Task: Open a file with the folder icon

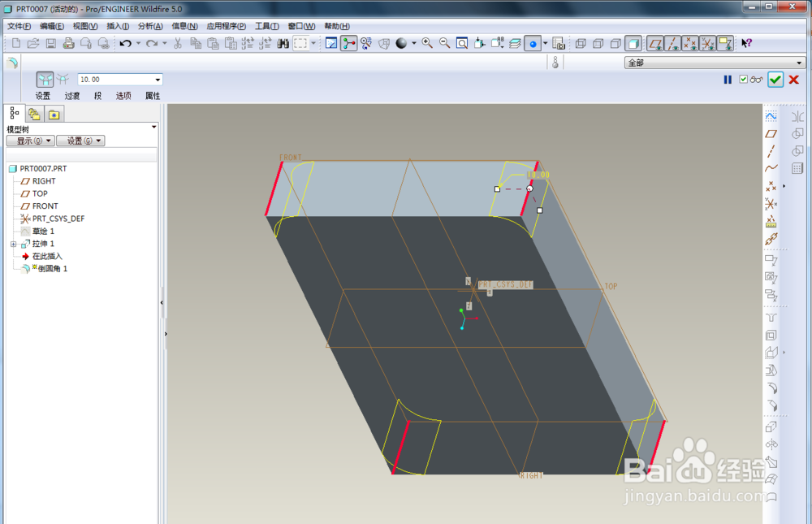Action: [33, 44]
